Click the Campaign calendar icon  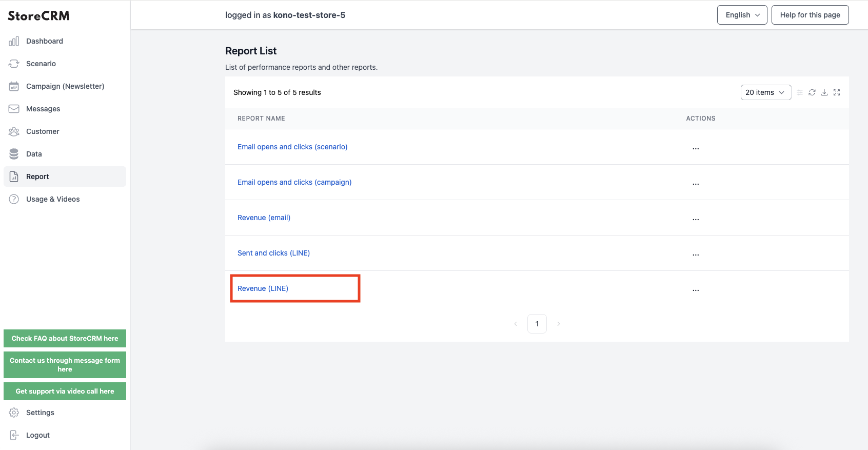coord(14,86)
